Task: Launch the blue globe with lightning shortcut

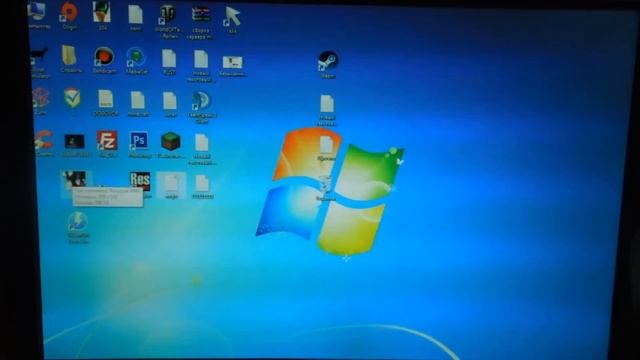Action: (77, 222)
